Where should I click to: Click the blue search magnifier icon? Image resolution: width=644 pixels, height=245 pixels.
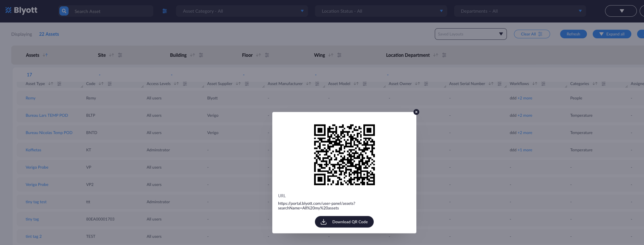[x=64, y=11]
